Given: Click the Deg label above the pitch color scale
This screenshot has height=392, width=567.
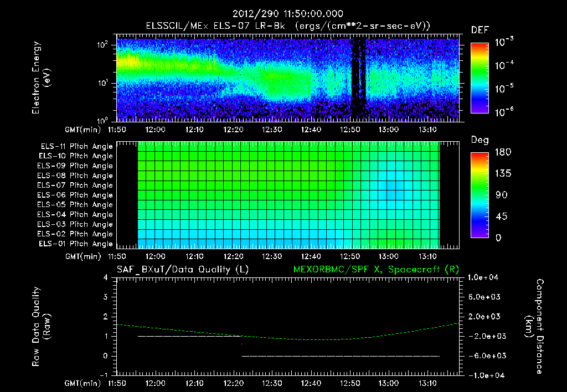Looking at the screenshot, I should coord(480,140).
